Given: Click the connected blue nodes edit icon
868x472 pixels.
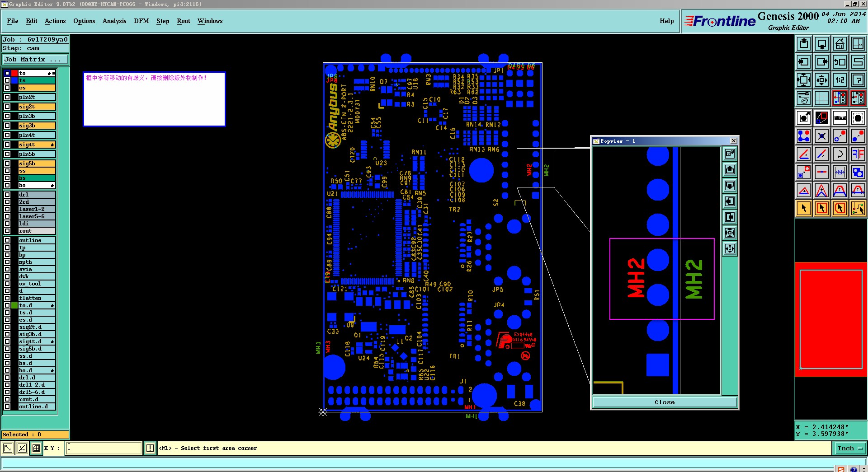Looking at the screenshot, I should point(804,136).
